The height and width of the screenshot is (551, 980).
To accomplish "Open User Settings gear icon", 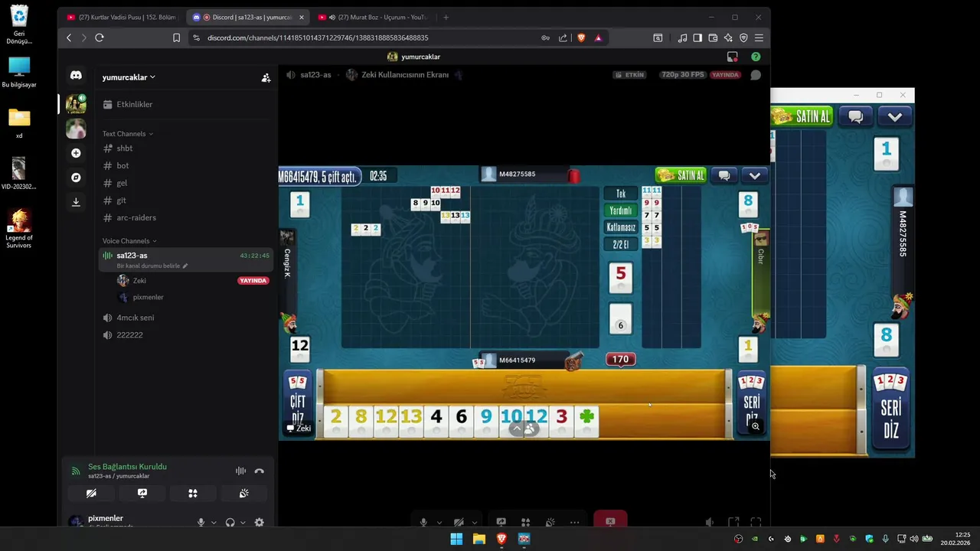I will coord(259,522).
